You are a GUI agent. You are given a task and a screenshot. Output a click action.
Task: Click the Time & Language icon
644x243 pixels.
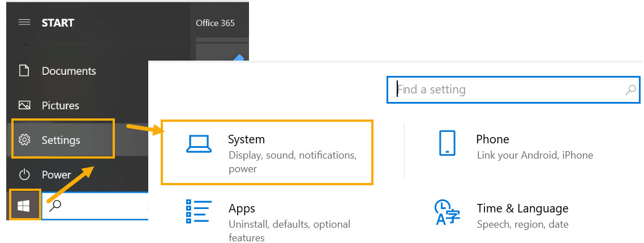pos(446,213)
